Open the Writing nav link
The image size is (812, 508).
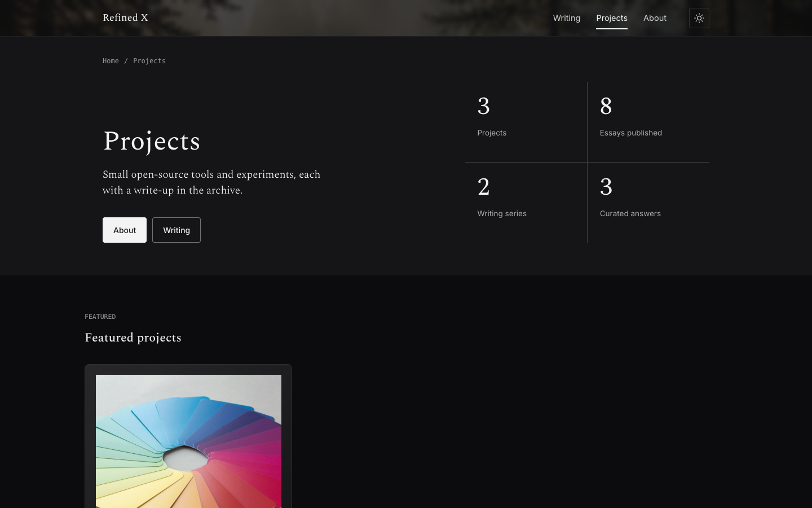pos(567,18)
